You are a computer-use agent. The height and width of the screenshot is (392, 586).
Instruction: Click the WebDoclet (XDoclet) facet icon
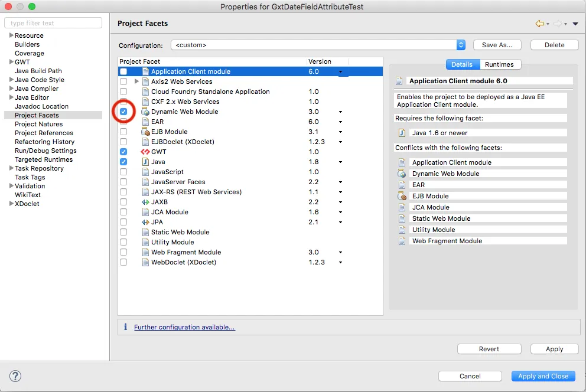click(x=145, y=262)
